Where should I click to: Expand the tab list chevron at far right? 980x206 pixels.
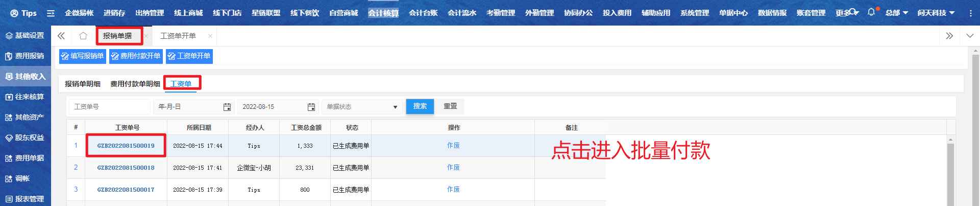970,36
